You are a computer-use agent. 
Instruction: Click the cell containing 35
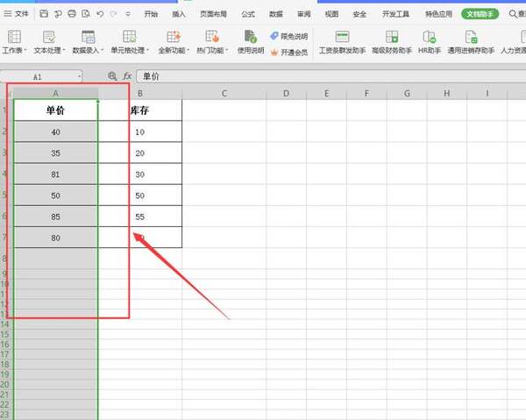[56, 153]
